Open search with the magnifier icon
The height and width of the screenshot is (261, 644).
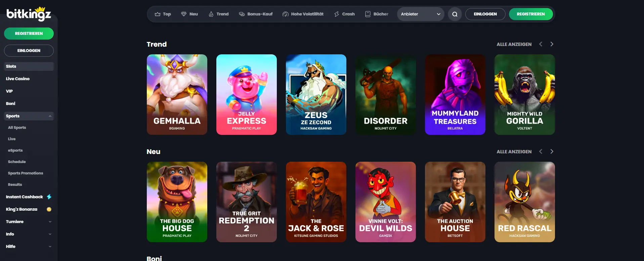point(455,14)
